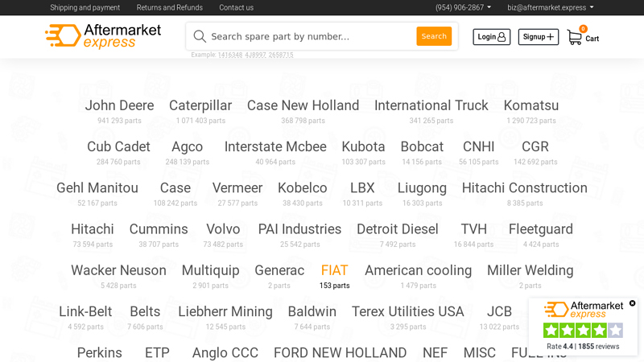Open Returns and Refunds page
The width and height of the screenshot is (644, 362).
170,7
